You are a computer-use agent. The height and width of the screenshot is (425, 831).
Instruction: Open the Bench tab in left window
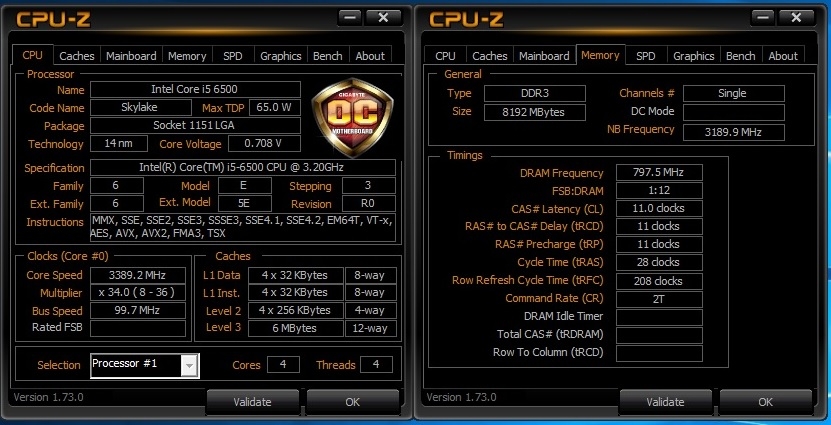tap(327, 56)
